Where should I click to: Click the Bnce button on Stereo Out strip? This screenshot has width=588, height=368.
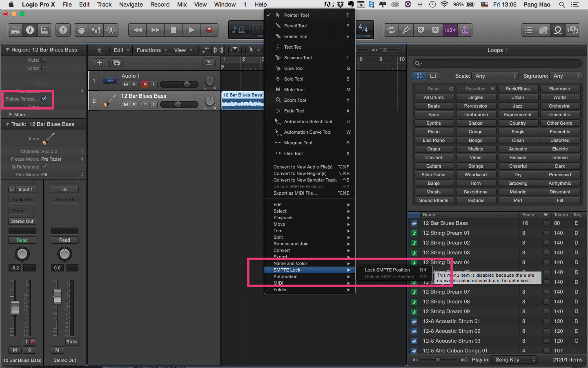(x=72, y=342)
